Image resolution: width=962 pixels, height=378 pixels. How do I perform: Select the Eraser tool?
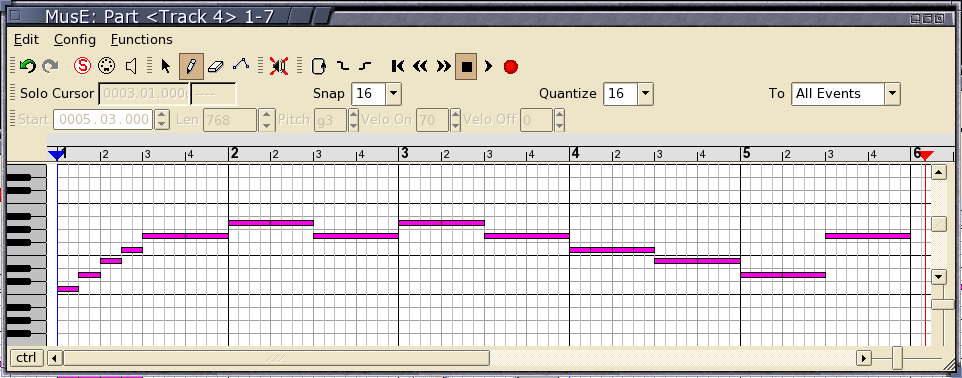coord(216,66)
